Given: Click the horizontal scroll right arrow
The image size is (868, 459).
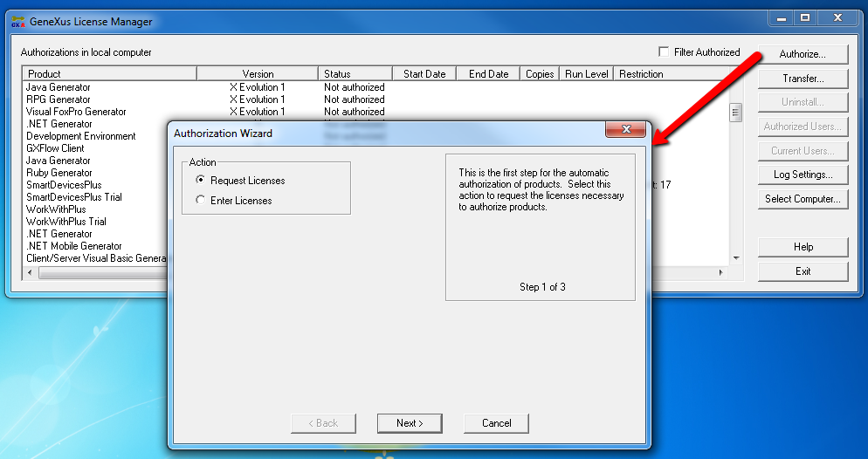Looking at the screenshot, I should pos(720,272).
